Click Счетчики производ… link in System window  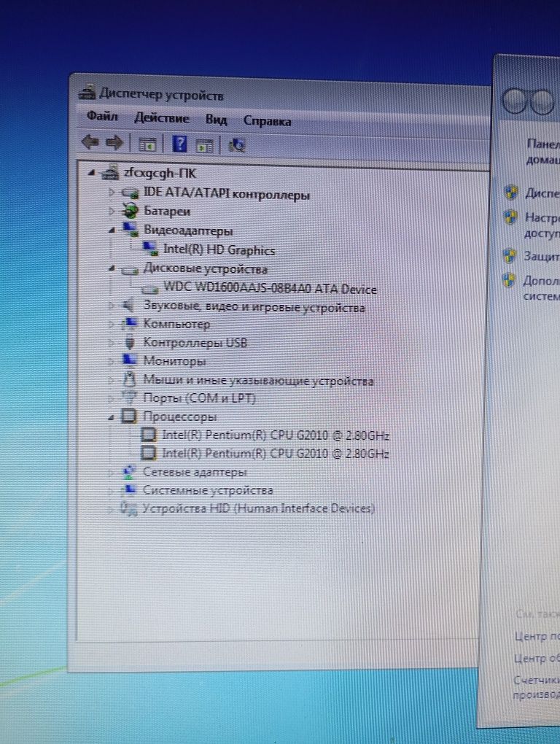(x=536, y=686)
